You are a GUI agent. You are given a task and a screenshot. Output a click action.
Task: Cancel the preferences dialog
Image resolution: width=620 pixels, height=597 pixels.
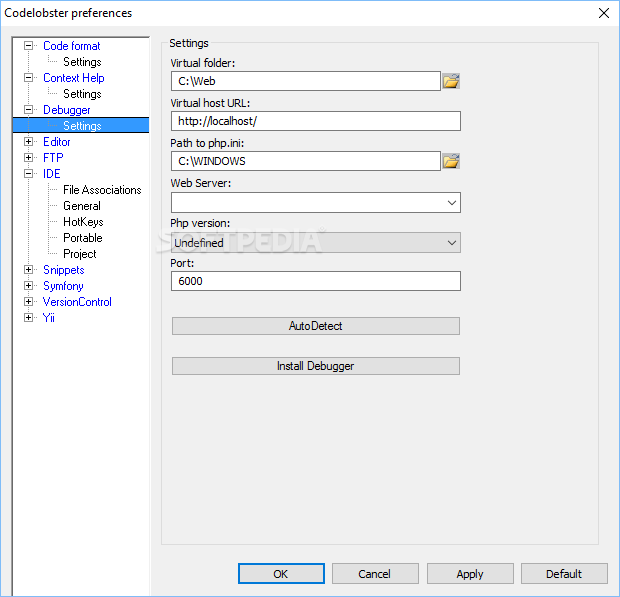coord(375,574)
